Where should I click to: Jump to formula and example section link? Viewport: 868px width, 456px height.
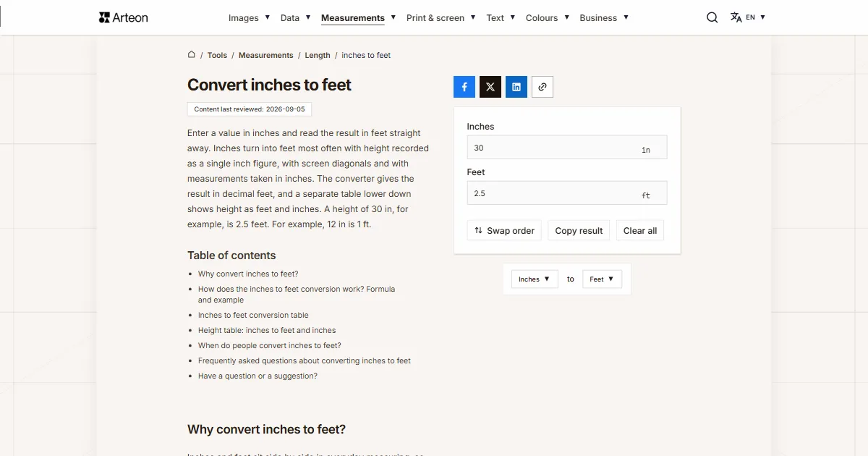(x=297, y=294)
